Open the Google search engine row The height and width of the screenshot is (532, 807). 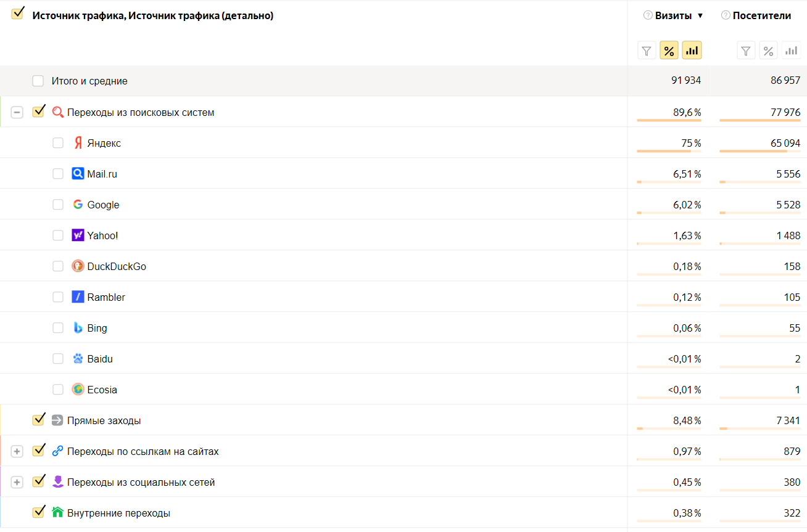[x=103, y=205]
